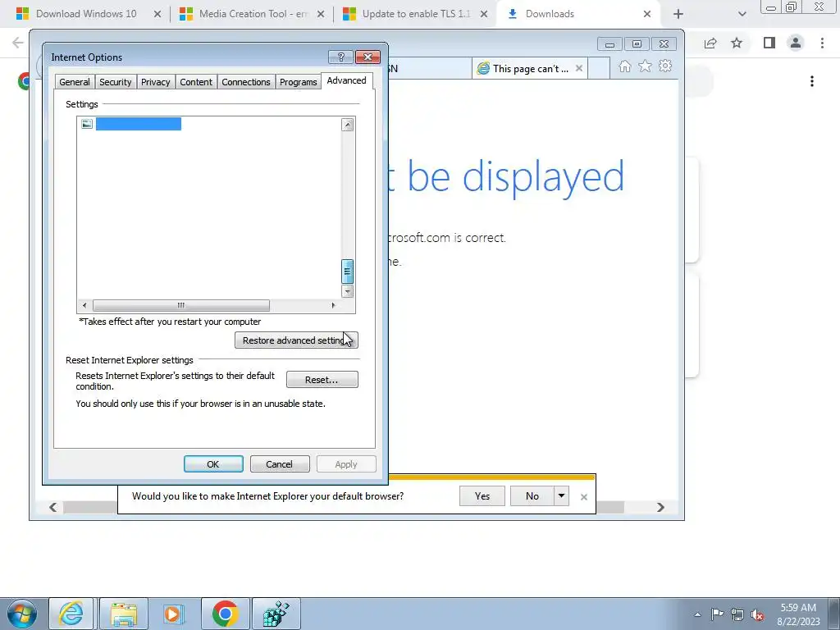The width and height of the screenshot is (840, 630).
Task: Open the IE Tools gear icon
Action: coord(665,66)
